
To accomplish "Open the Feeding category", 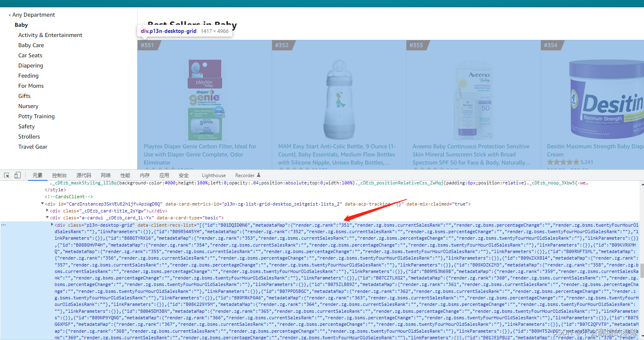I will 28,76.
